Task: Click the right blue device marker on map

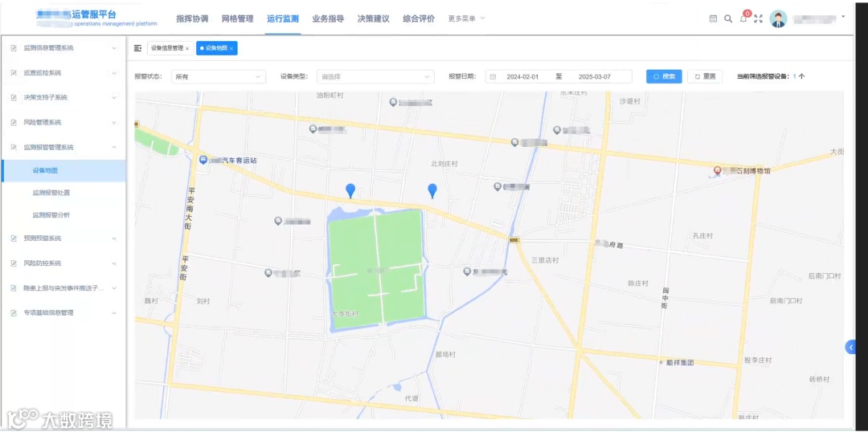Action: pos(432,191)
